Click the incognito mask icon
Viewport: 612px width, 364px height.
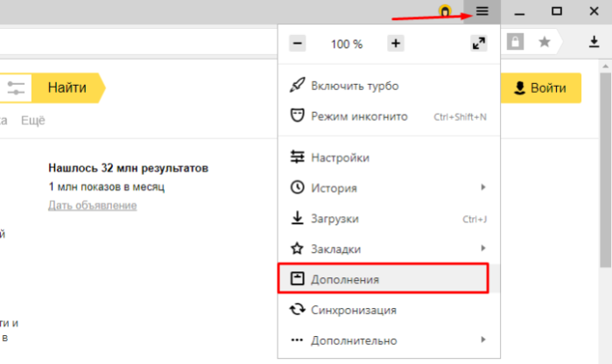pos(297,115)
